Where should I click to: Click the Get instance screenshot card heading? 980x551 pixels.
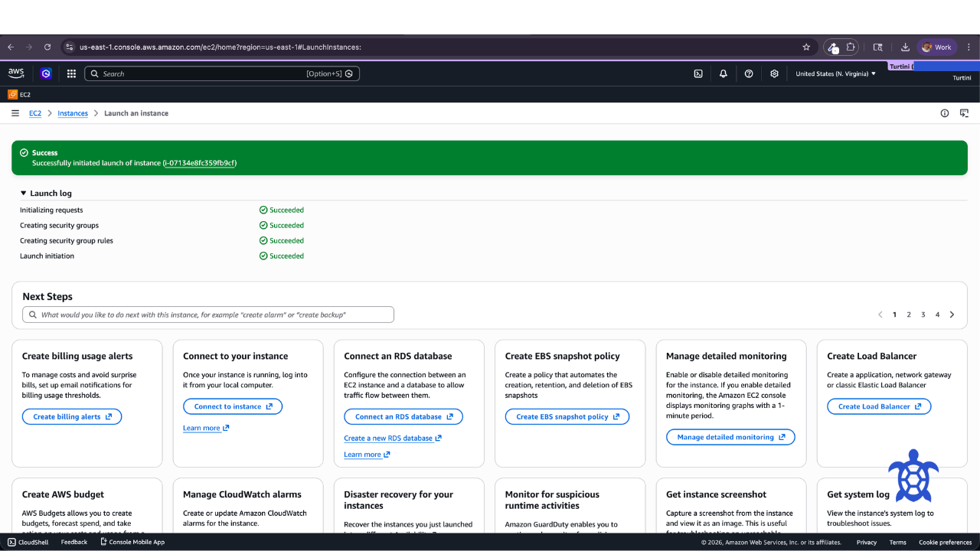[x=716, y=494]
